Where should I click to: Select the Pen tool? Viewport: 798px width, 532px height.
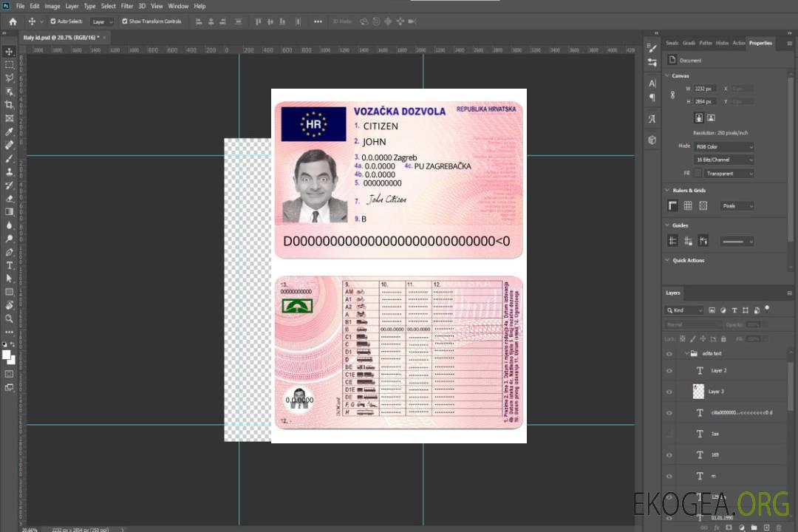[x=9, y=252]
